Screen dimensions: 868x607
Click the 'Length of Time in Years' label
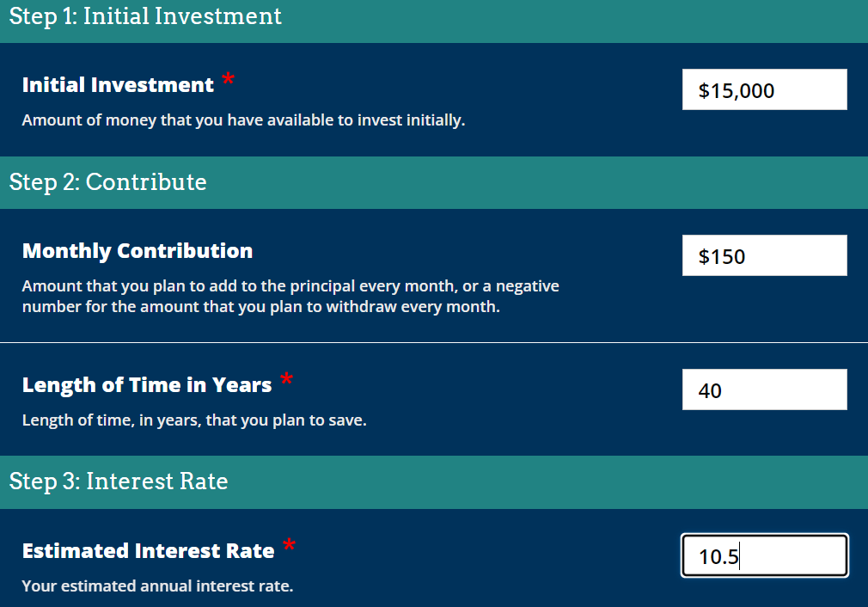147,384
